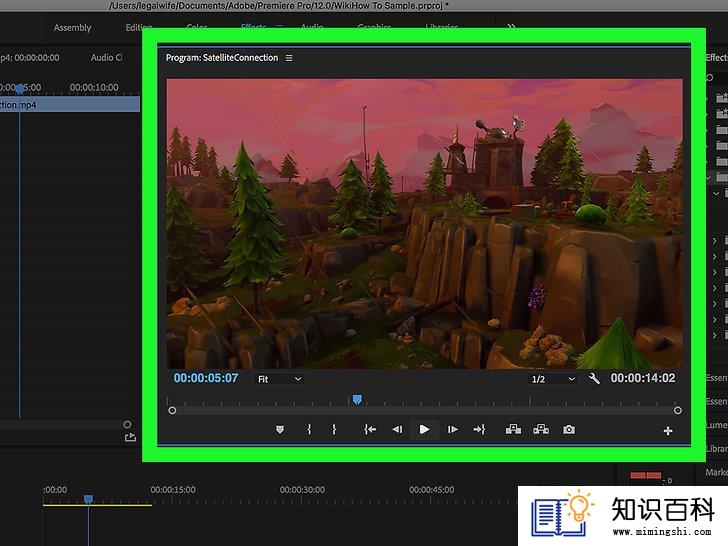Open the Button Editor plus icon

coord(668,431)
